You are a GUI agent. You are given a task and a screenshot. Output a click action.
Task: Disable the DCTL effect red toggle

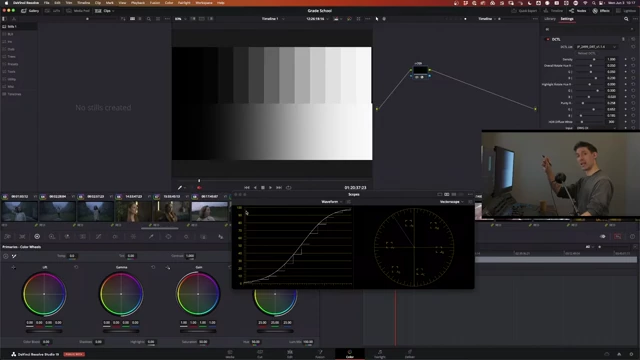(x=547, y=40)
